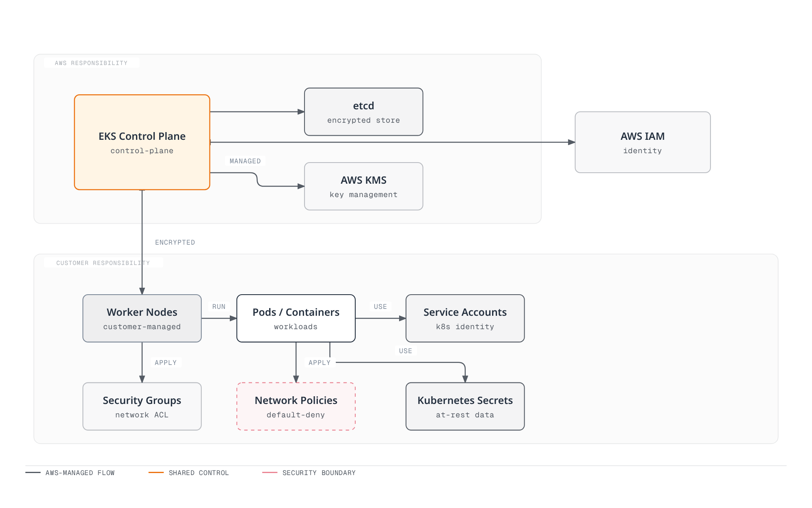Click the dark AWS-MANAGED FLOW legend line
812x508 pixels.
click(33, 473)
